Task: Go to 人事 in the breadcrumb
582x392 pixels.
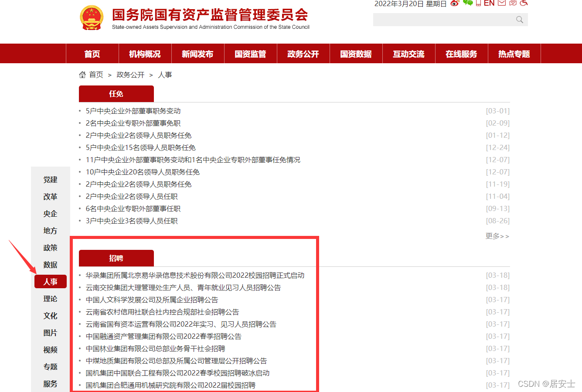Action: click(165, 75)
